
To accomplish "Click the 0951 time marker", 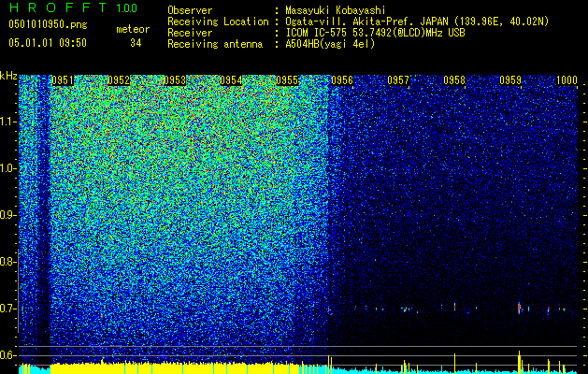I will (x=63, y=80).
